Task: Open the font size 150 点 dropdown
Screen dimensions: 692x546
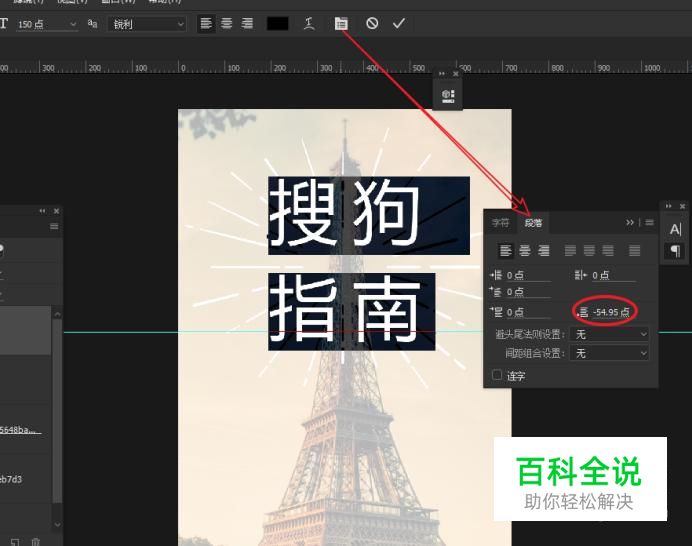Action: 73,24
